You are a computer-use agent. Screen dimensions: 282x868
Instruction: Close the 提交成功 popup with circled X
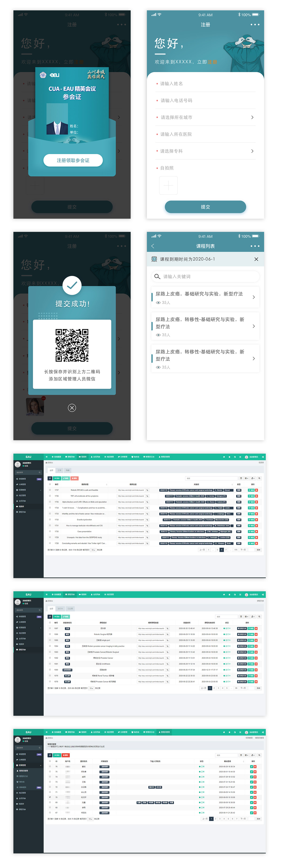pyautogui.click(x=72, y=408)
